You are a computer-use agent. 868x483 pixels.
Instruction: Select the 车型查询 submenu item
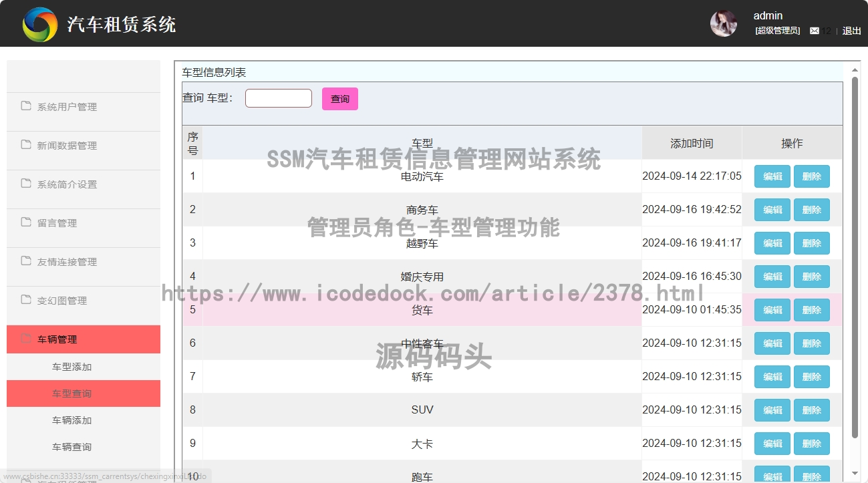point(84,393)
